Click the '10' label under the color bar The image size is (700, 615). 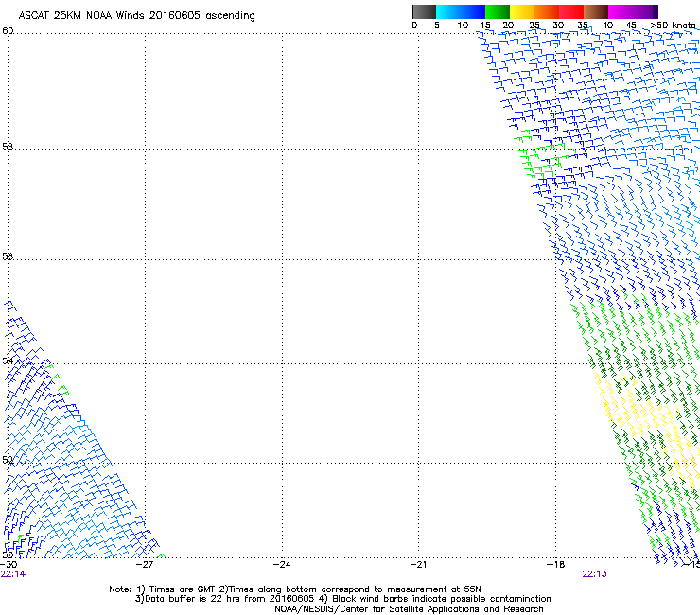coord(463,26)
